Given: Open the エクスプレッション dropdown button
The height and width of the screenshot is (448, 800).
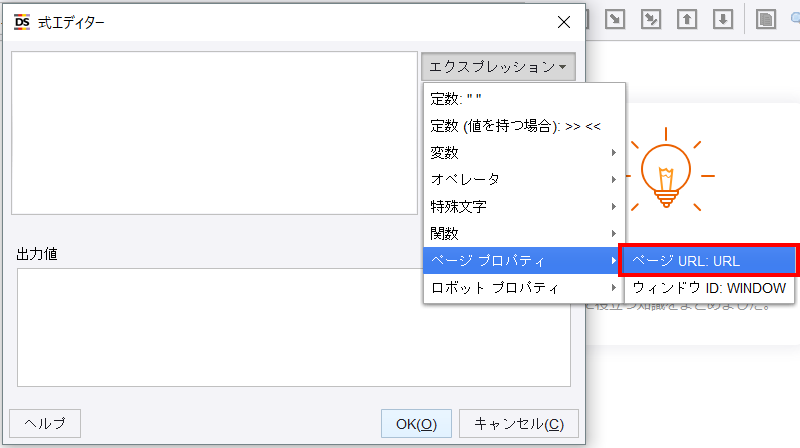Looking at the screenshot, I should click(x=498, y=66).
